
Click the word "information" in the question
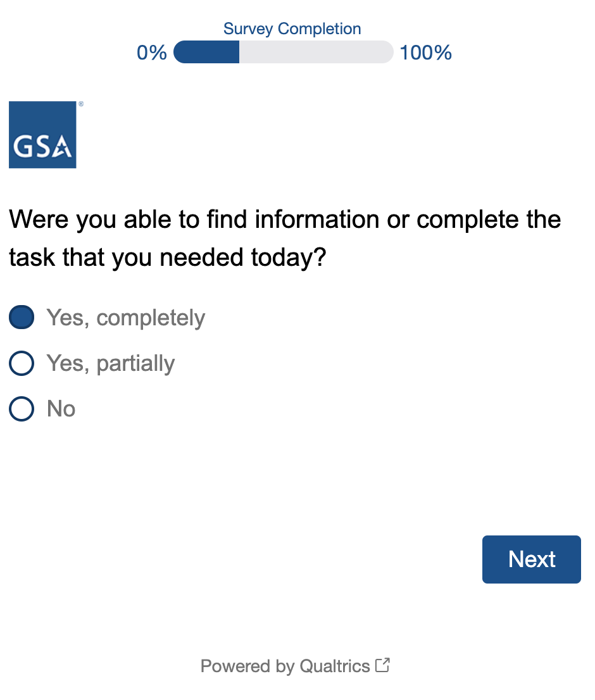click(x=326, y=220)
